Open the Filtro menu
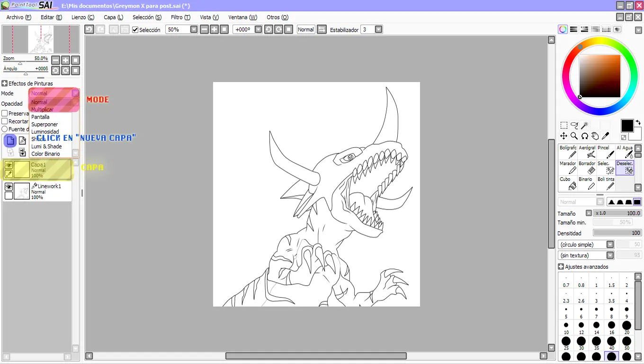 tap(180, 18)
